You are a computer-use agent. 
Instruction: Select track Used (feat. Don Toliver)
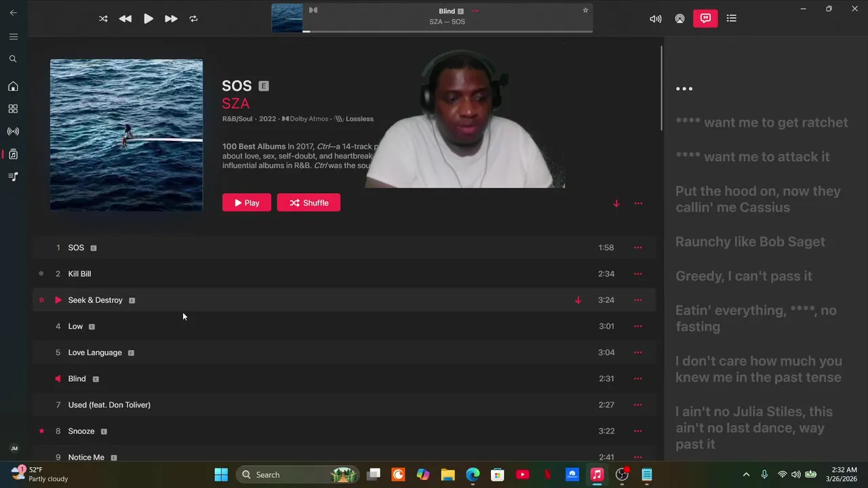coord(344,405)
